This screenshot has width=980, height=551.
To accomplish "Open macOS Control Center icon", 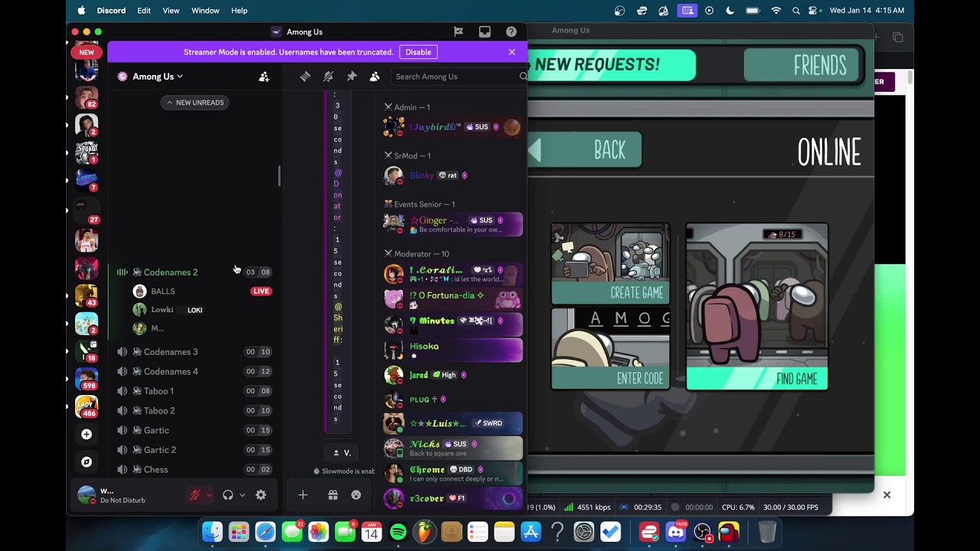I will click(x=813, y=11).
